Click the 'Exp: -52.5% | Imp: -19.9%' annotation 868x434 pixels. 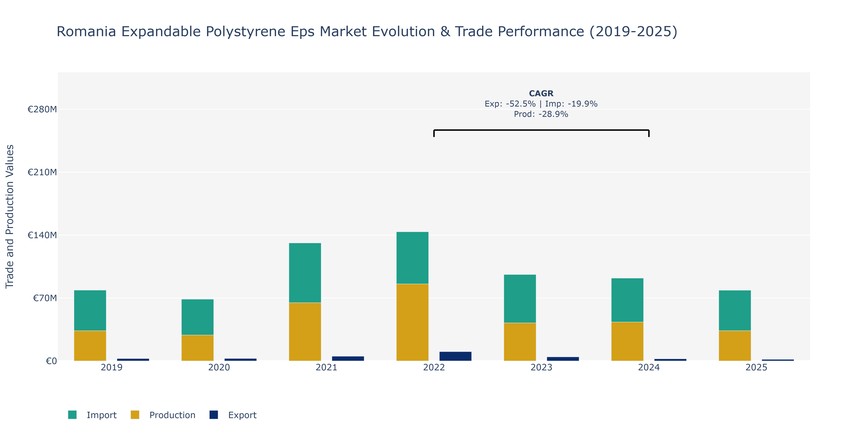(541, 104)
